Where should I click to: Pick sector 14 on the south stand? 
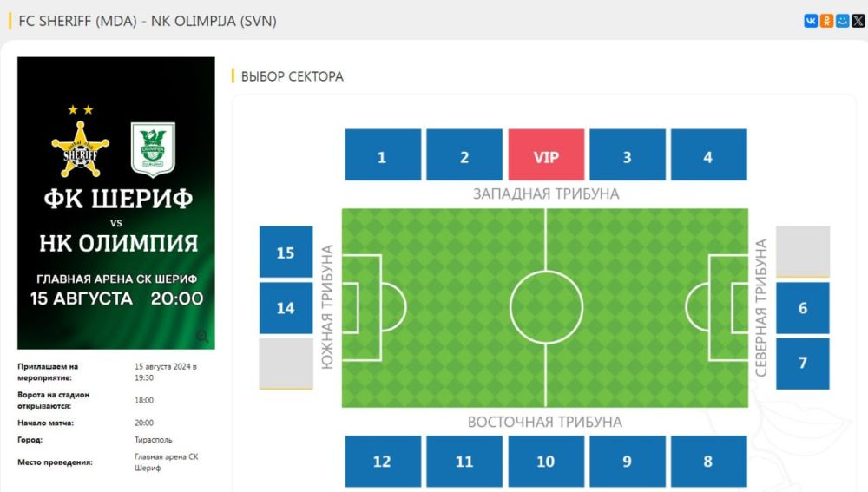click(x=286, y=308)
